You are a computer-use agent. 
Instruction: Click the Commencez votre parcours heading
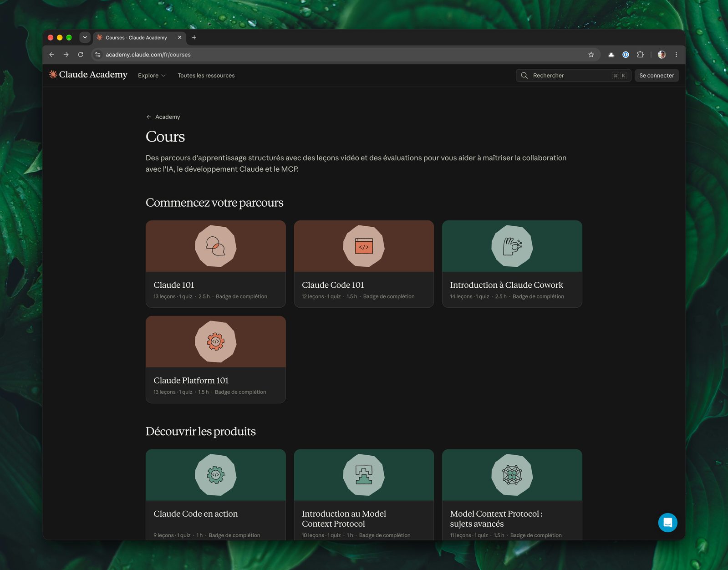214,203
